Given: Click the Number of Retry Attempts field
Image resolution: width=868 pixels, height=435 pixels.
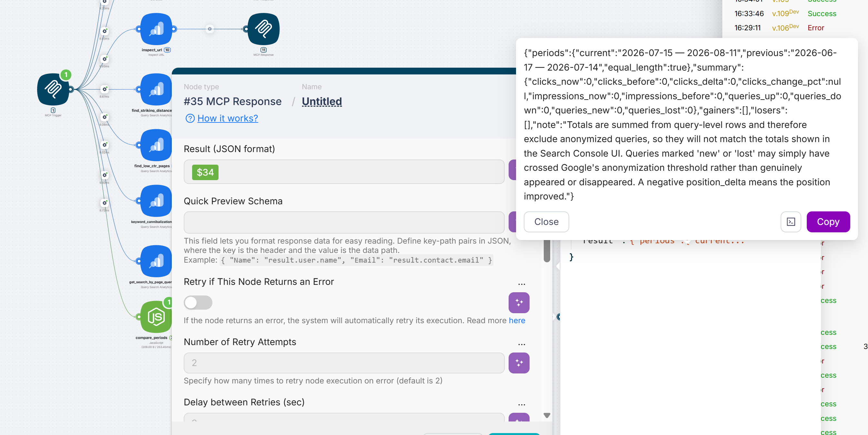Looking at the screenshot, I should [344, 363].
